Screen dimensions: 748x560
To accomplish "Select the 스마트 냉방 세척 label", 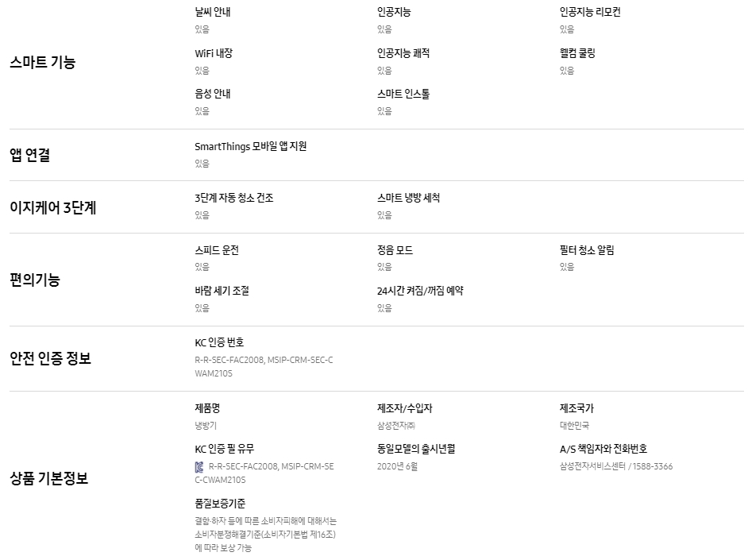I will click(408, 199).
